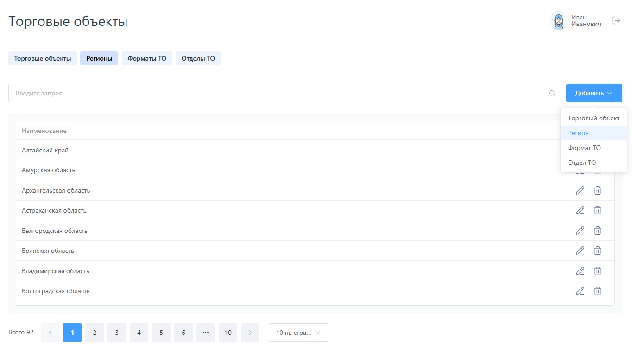Switch to the Форматы ТО tab
This screenshot has height=364, width=632.
pyautogui.click(x=147, y=58)
